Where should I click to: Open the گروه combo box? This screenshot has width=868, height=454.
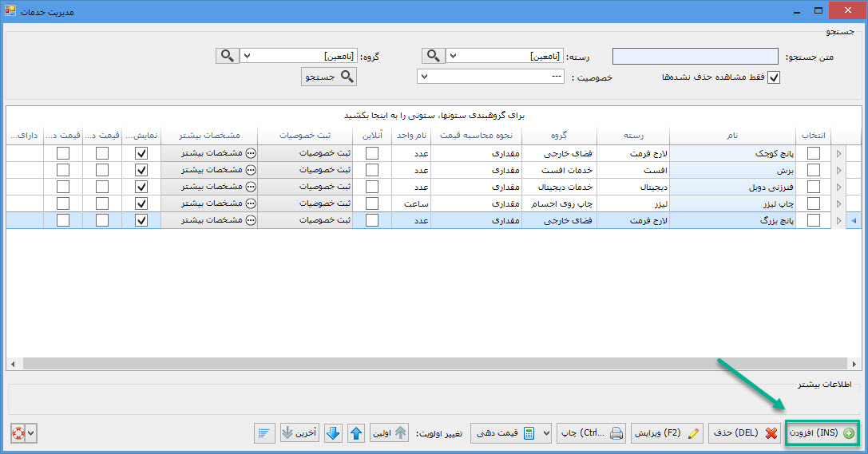(299, 56)
